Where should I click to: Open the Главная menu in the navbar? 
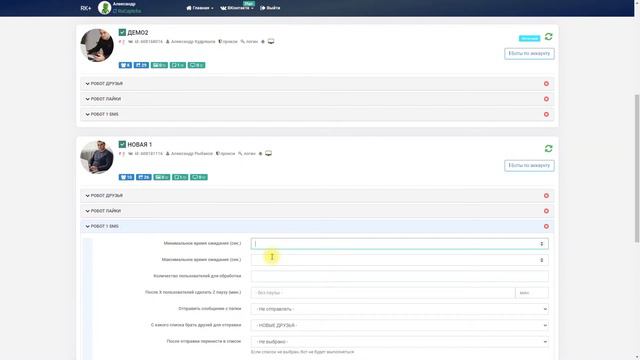[x=200, y=8]
